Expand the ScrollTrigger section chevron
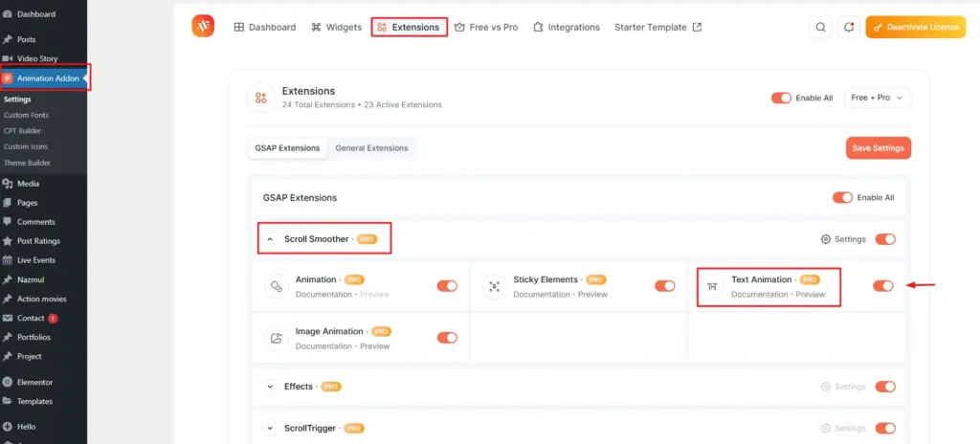Screen dimensions: 980x444 pos(270,429)
